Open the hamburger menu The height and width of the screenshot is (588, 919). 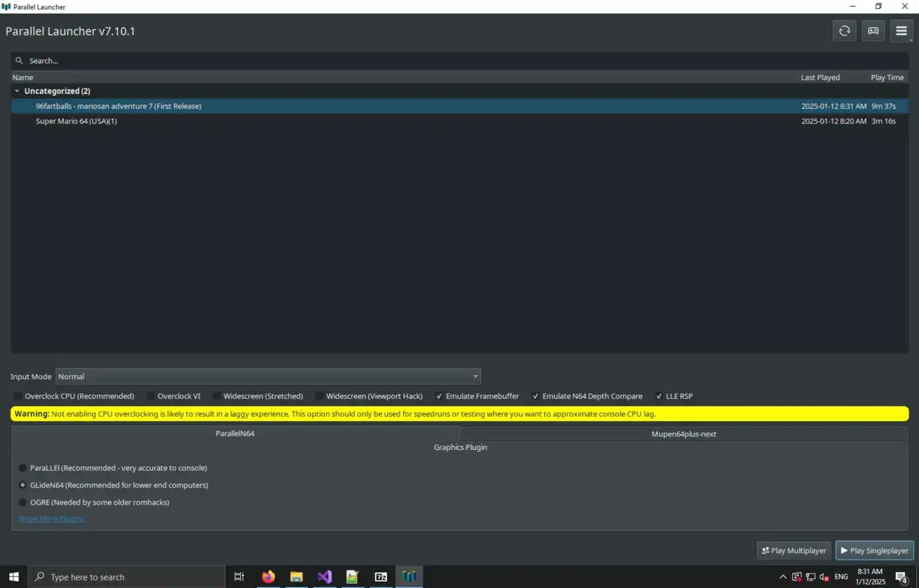[x=901, y=31]
